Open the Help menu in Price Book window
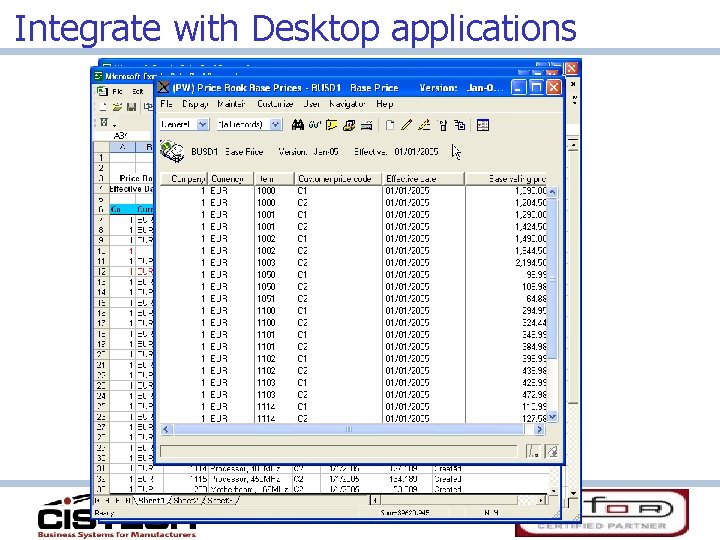The height and width of the screenshot is (540, 720). [385, 104]
